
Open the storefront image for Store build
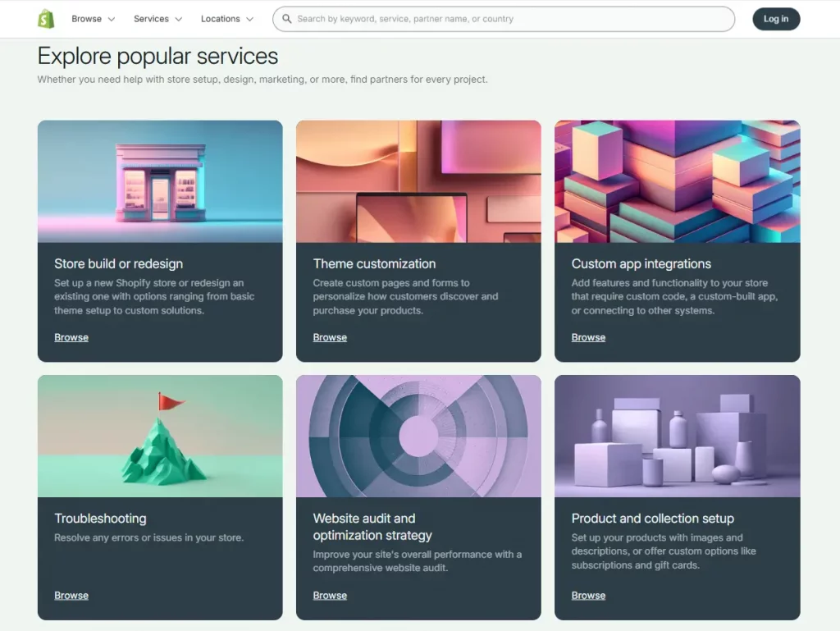160,181
